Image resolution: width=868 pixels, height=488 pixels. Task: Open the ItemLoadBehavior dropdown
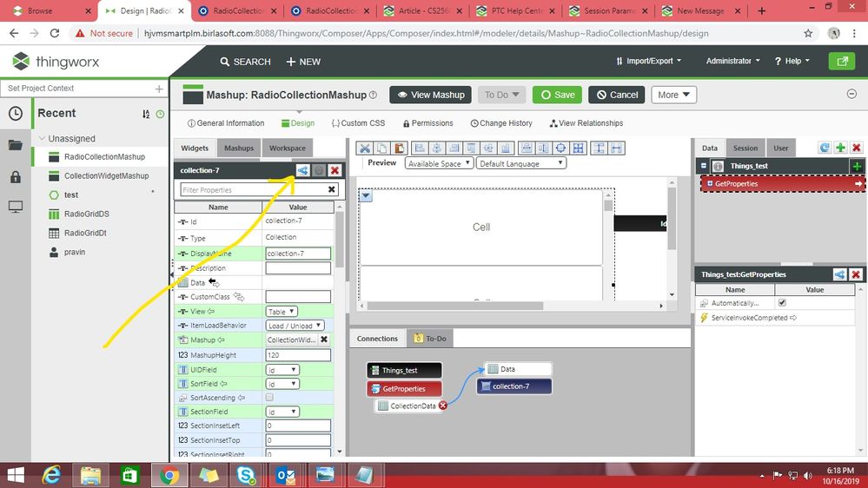tap(295, 326)
